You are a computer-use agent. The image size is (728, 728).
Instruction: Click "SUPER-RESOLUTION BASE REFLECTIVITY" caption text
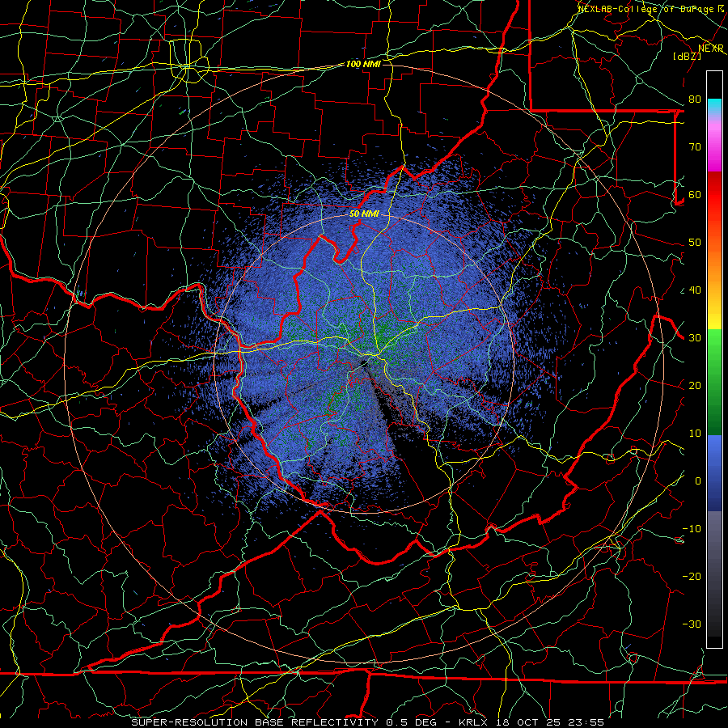[x=255, y=722]
